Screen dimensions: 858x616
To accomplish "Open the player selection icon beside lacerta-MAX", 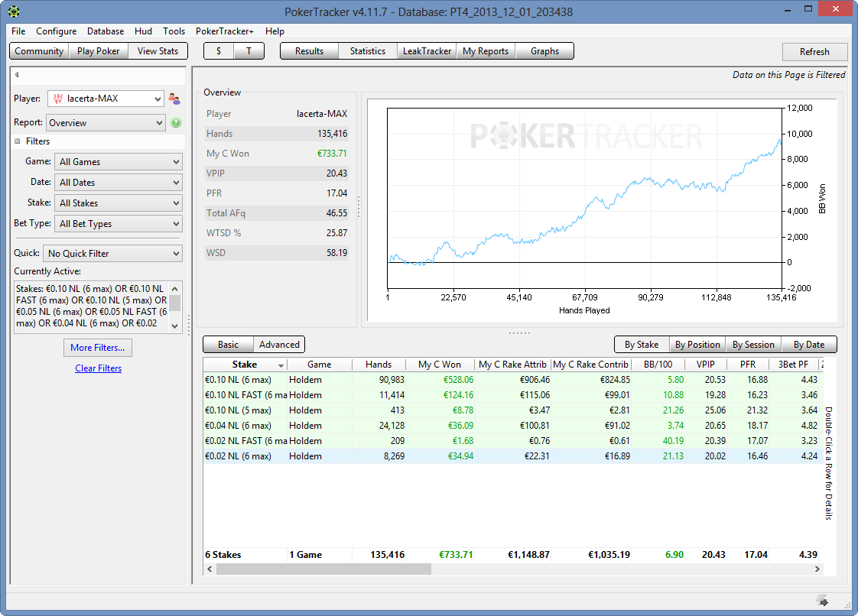I will 174,99.
